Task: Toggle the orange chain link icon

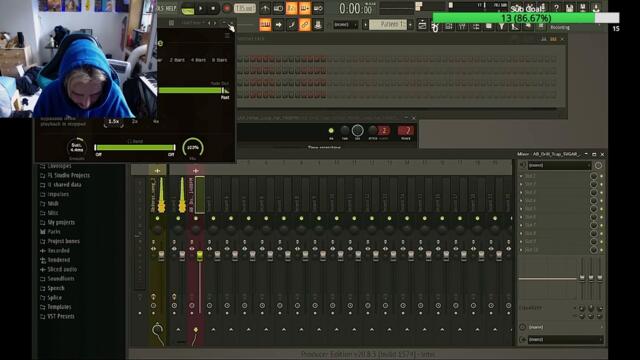Action: tap(304, 25)
